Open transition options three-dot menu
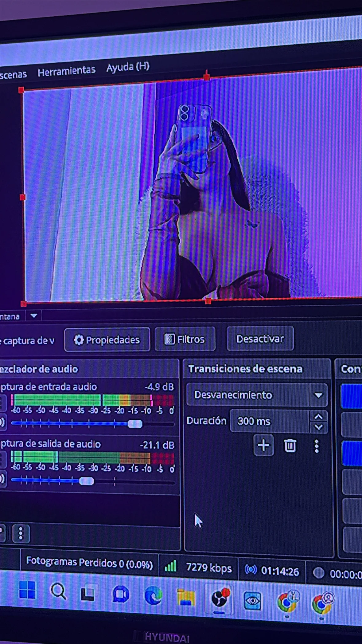This screenshot has width=362, height=644. [316, 446]
